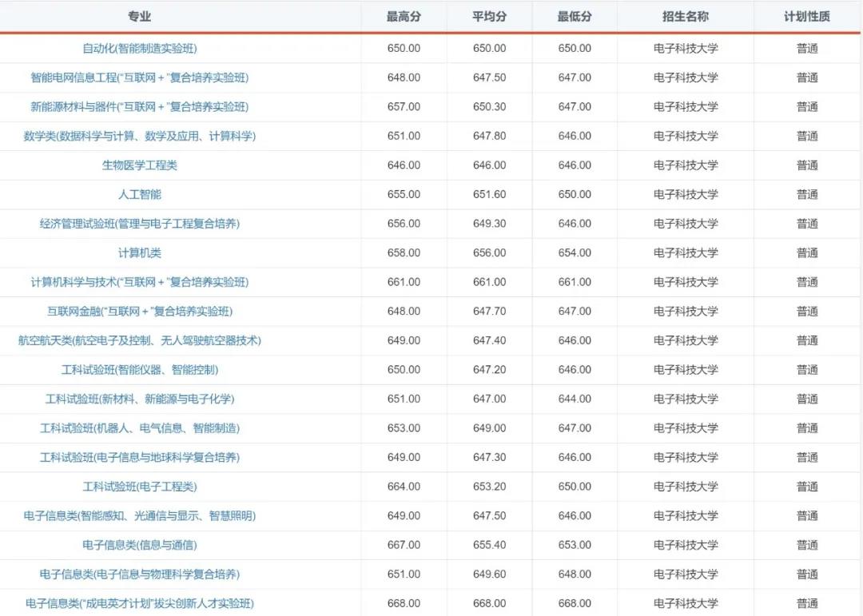Viewport: 863px width, 616px height.
Task: Click the 生物医学工程类 major link
Action: 140,165
